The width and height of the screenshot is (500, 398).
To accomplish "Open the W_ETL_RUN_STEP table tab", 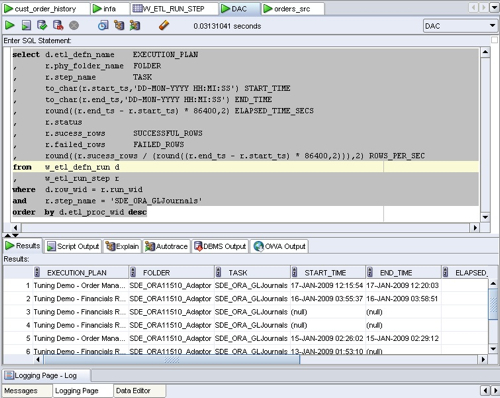I will tap(174, 9).
